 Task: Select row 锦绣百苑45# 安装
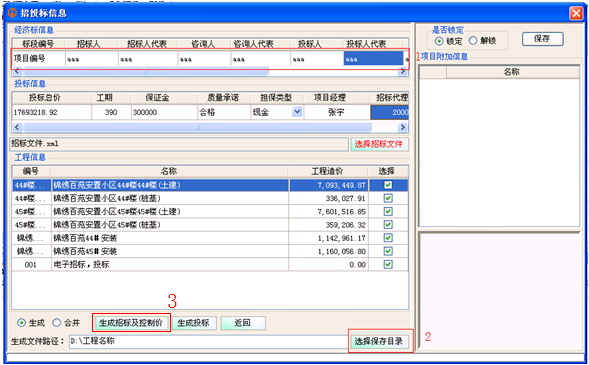pyautogui.click(x=210, y=251)
